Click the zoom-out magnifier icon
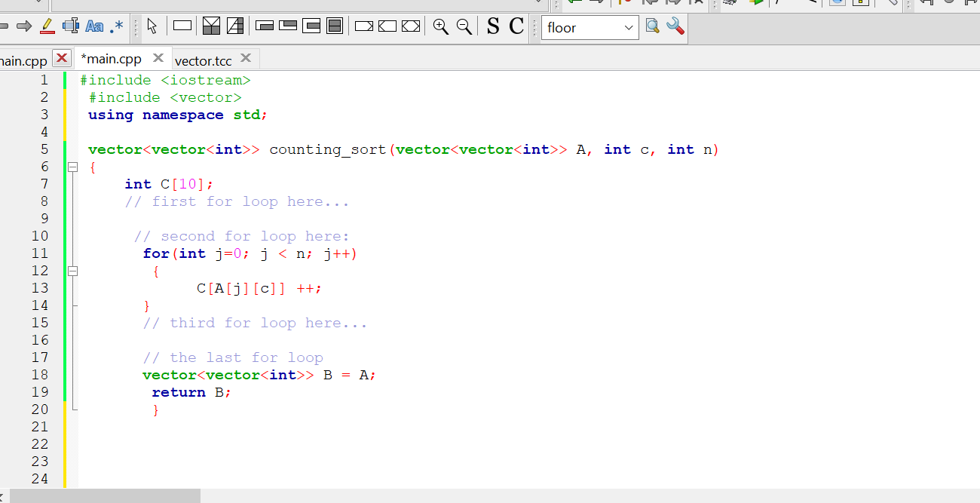This screenshot has height=503, width=980. tap(464, 26)
